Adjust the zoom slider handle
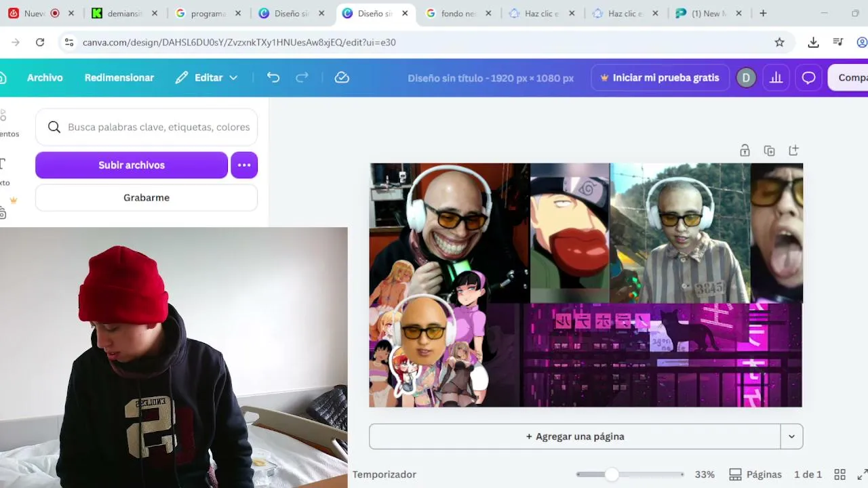The height and width of the screenshot is (488, 868). pos(612,474)
